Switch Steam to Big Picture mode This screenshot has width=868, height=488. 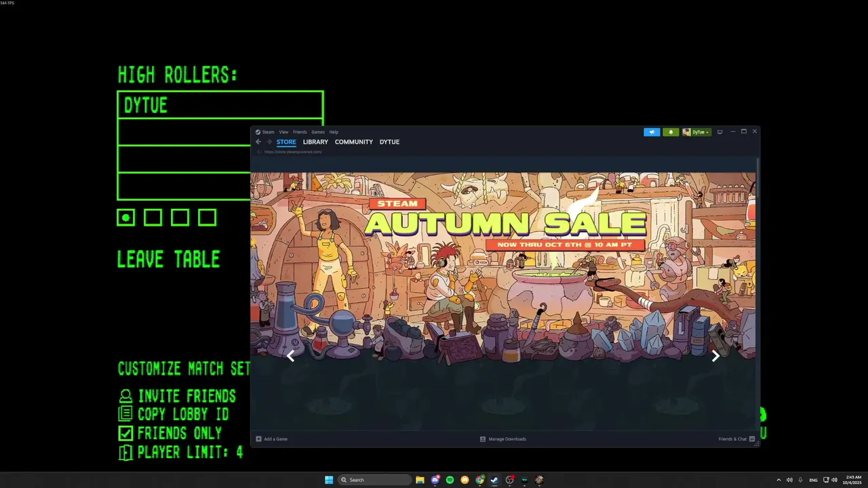[719, 132]
